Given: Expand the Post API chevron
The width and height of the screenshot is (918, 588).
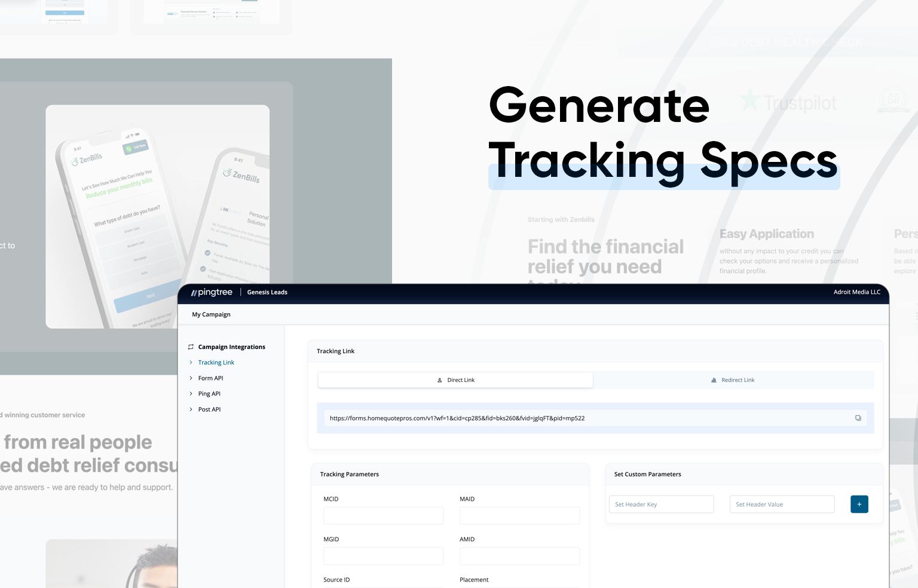Looking at the screenshot, I should [191, 409].
